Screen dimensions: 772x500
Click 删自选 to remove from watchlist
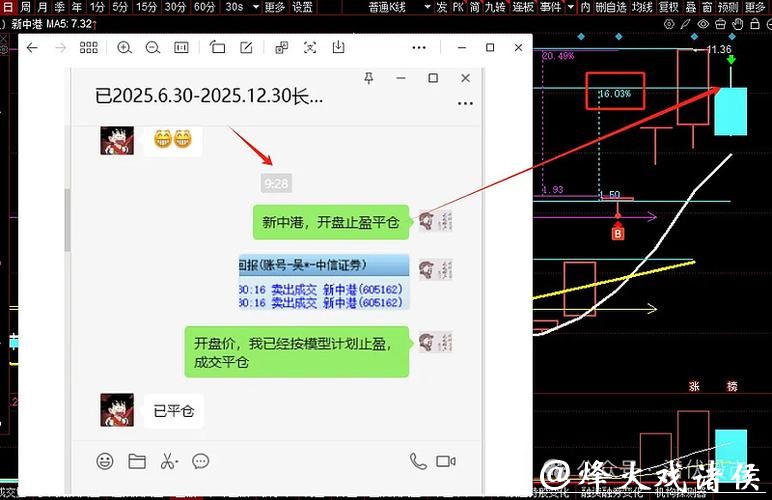coord(611,7)
